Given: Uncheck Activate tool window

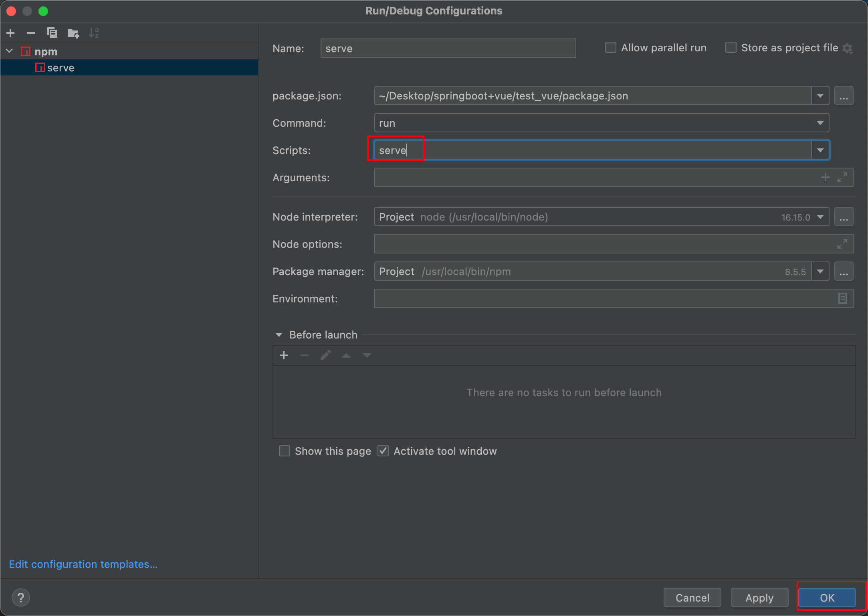Looking at the screenshot, I should point(383,451).
